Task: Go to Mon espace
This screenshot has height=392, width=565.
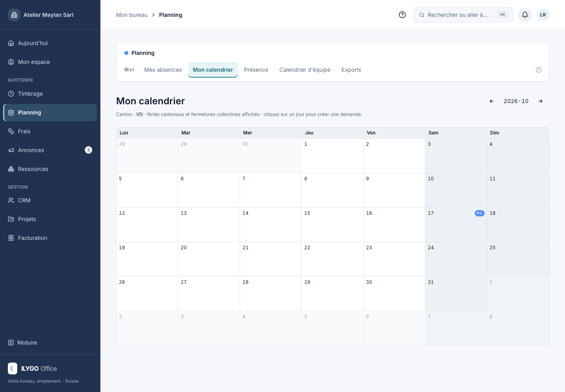Action: click(50, 62)
